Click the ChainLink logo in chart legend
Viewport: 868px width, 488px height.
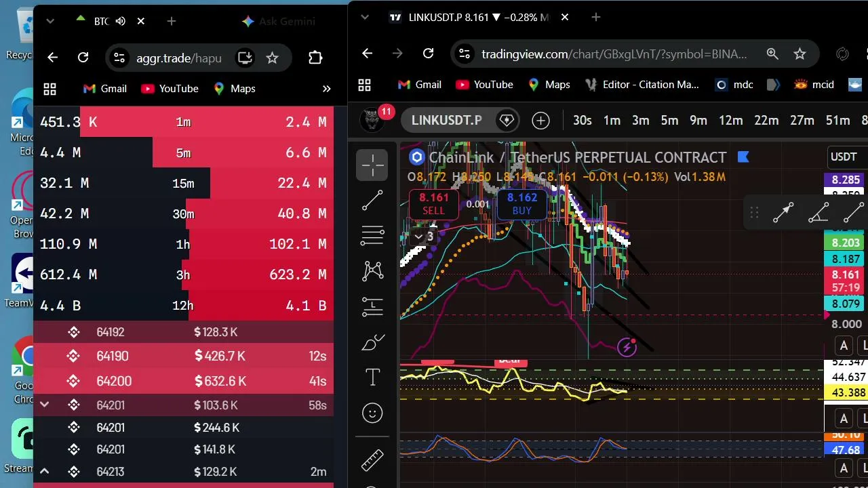416,157
